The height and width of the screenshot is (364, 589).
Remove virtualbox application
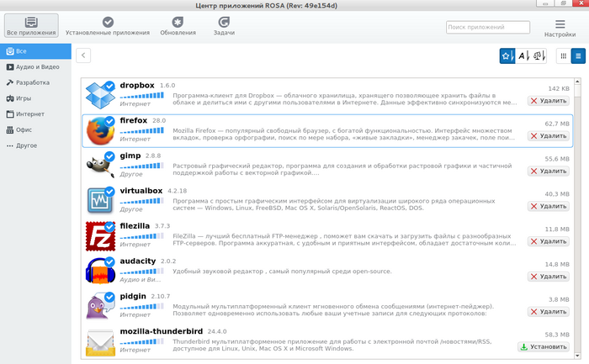pyautogui.click(x=549, y=206)
